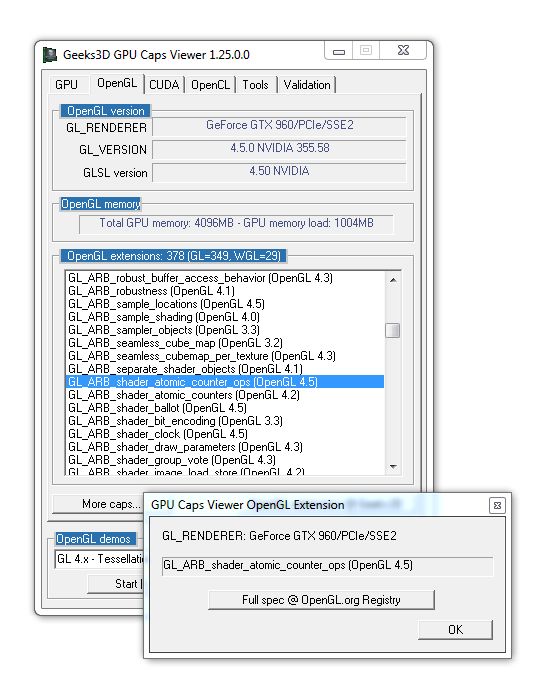Click the extensions list scrollbar thumb

coord(393,331)
